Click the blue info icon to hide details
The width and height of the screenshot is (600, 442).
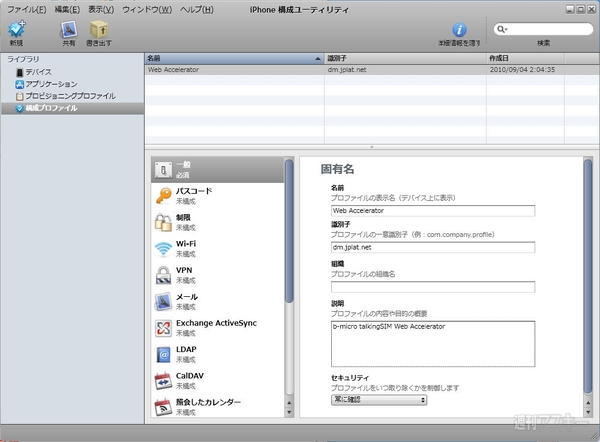click(x=459, y=29)
